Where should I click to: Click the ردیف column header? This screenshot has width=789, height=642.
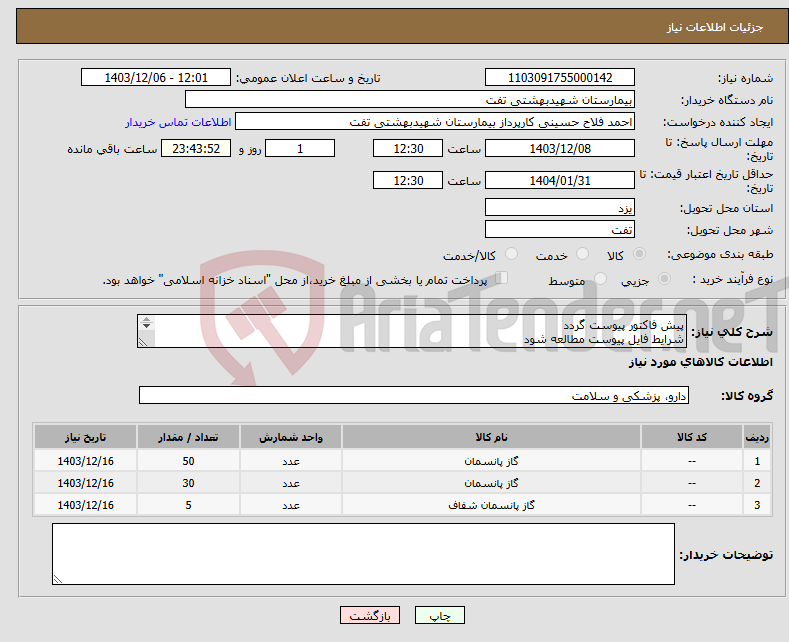[757, 437]
